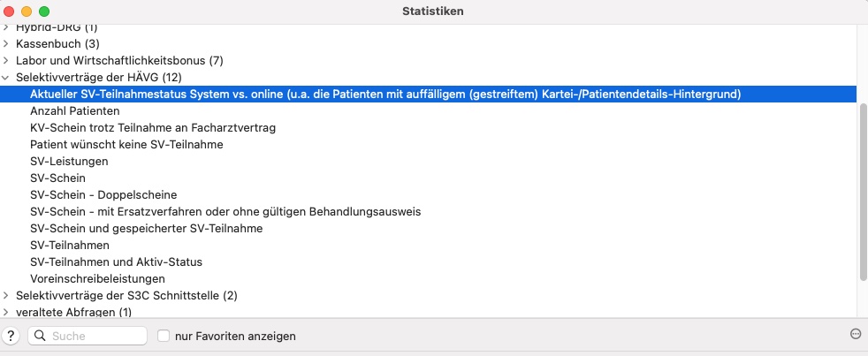The width and height of the screenshot is (868, 356).
Task: Enable nur Favoriten anzeigen checkbox
Action: coord(164,336)
